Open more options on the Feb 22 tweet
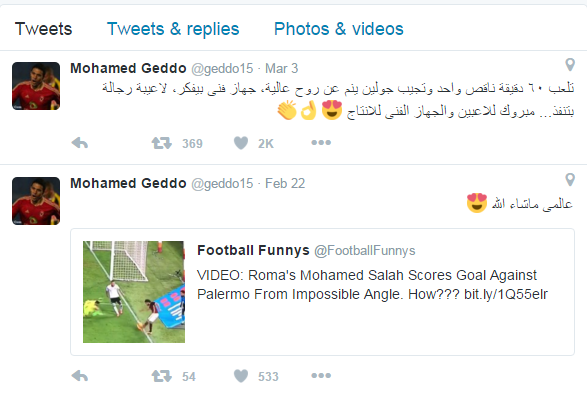 tap(321, 376)
